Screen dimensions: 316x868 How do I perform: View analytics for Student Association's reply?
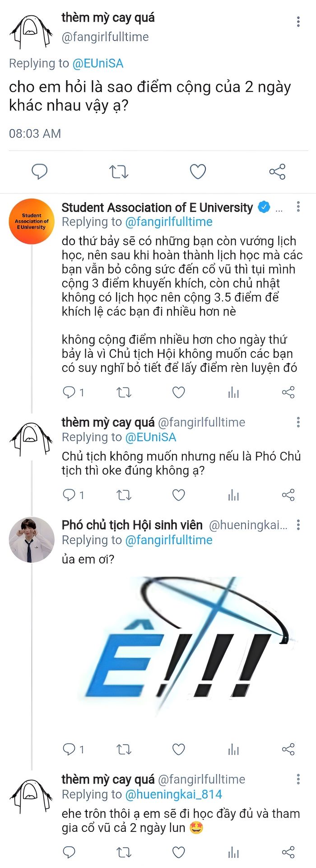point(233,392)
